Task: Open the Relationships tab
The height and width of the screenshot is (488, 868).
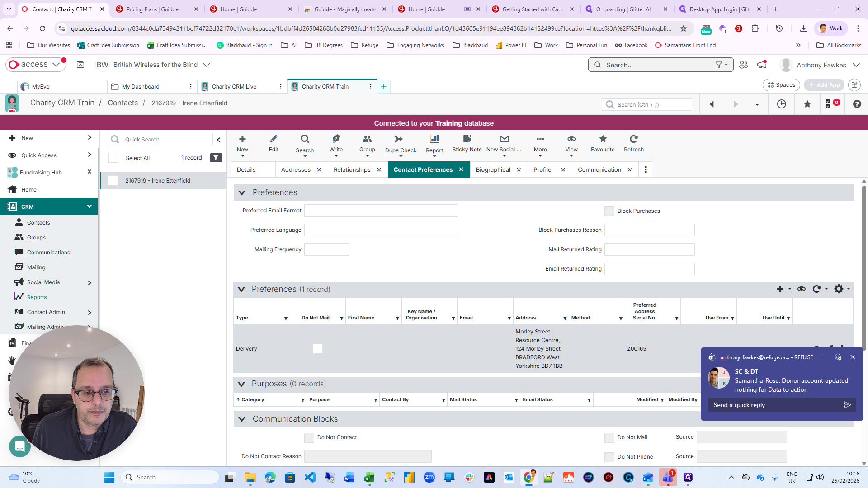Action: (x=352, y=170)
